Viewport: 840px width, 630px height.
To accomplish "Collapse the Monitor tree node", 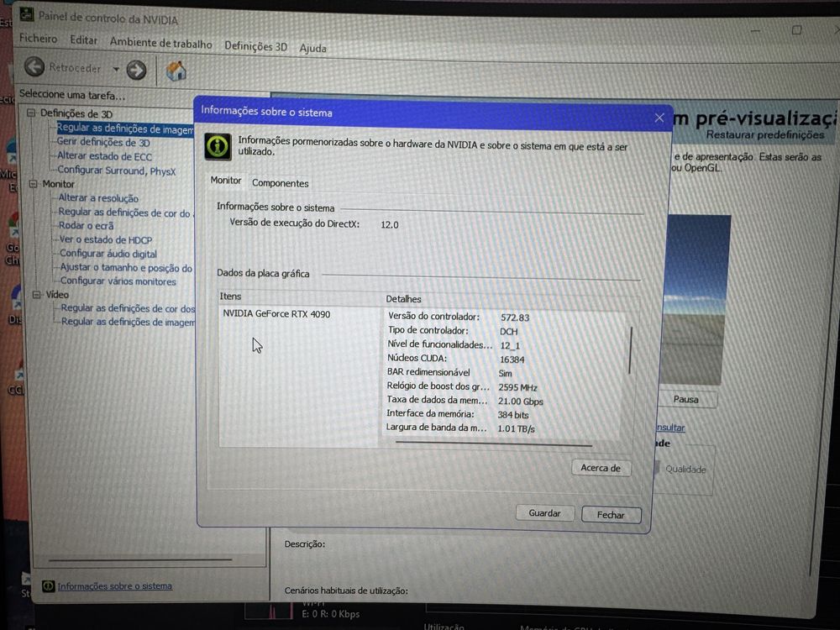I will click(x=34, y=184).
